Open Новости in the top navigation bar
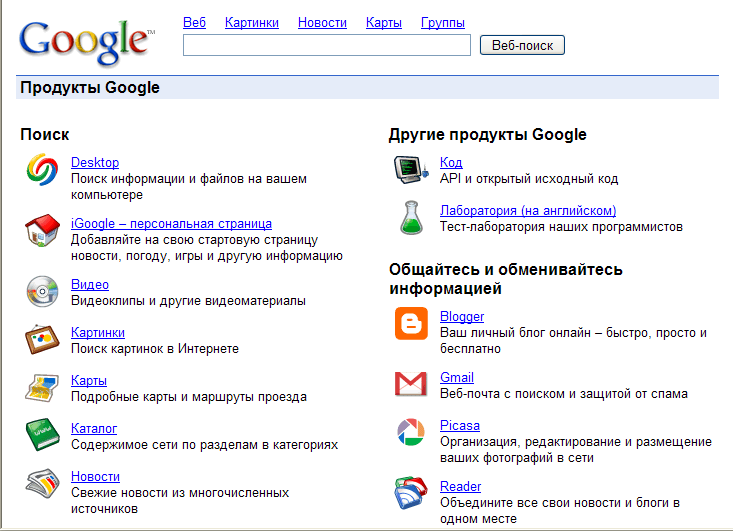This screenshot has width=733, height=531. pos(322,22)
